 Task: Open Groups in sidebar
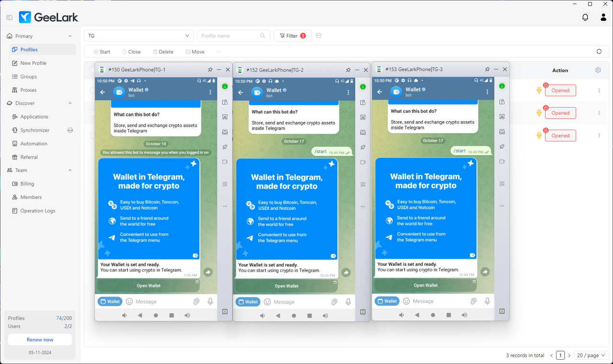click(x=42, y=77)
